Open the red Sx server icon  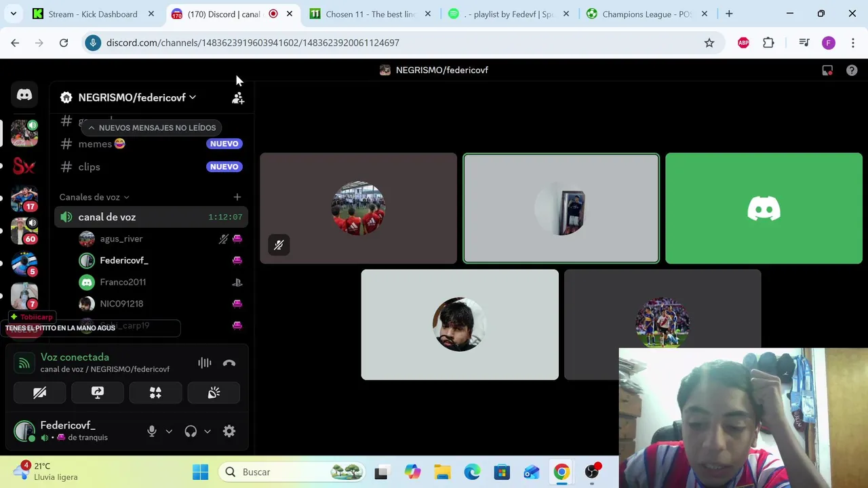pyautogui.click(x=24, y=166)
